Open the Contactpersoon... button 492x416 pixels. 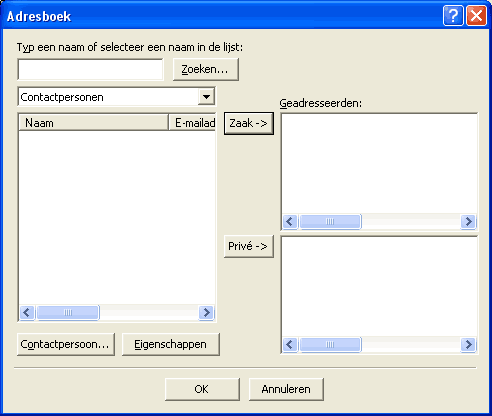pos(66,344)
